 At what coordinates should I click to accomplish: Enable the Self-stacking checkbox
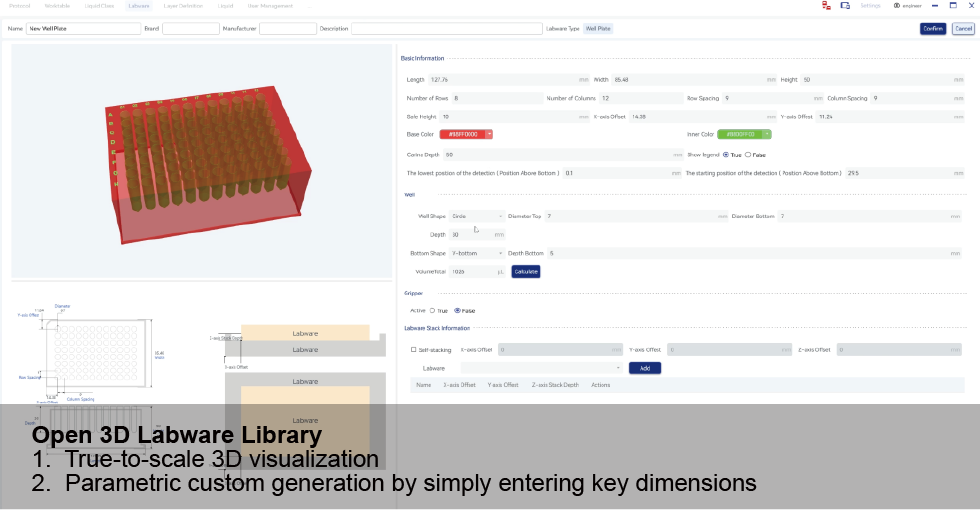414,350
